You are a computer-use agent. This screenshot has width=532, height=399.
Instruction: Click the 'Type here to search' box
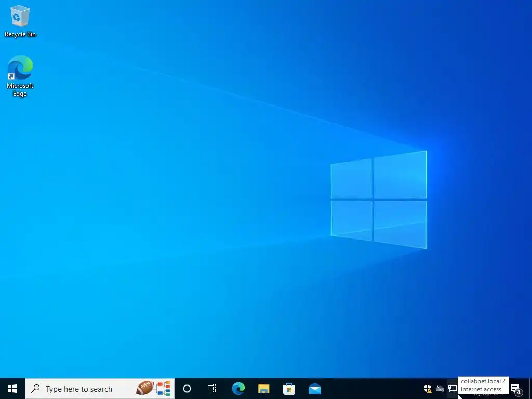[100, 389]
